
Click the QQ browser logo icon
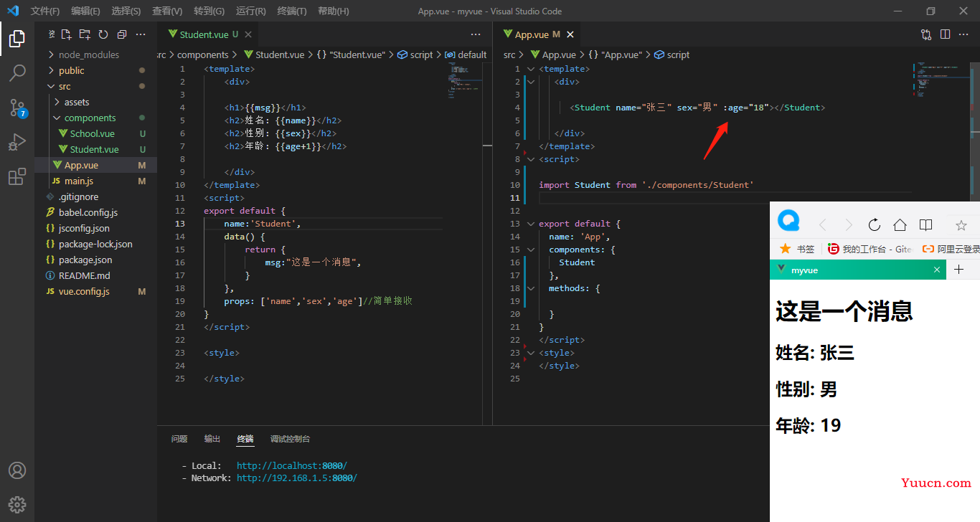pyautogui.click(x=789, y=221)
